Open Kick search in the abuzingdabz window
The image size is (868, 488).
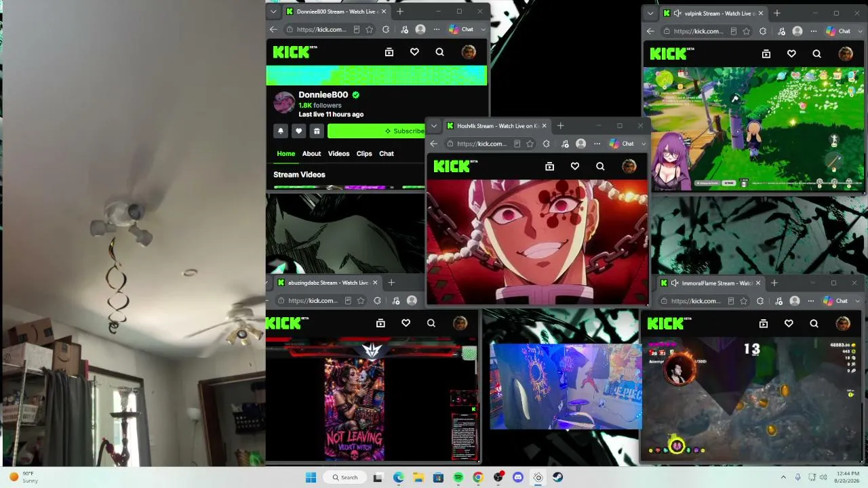coord(431,323)
